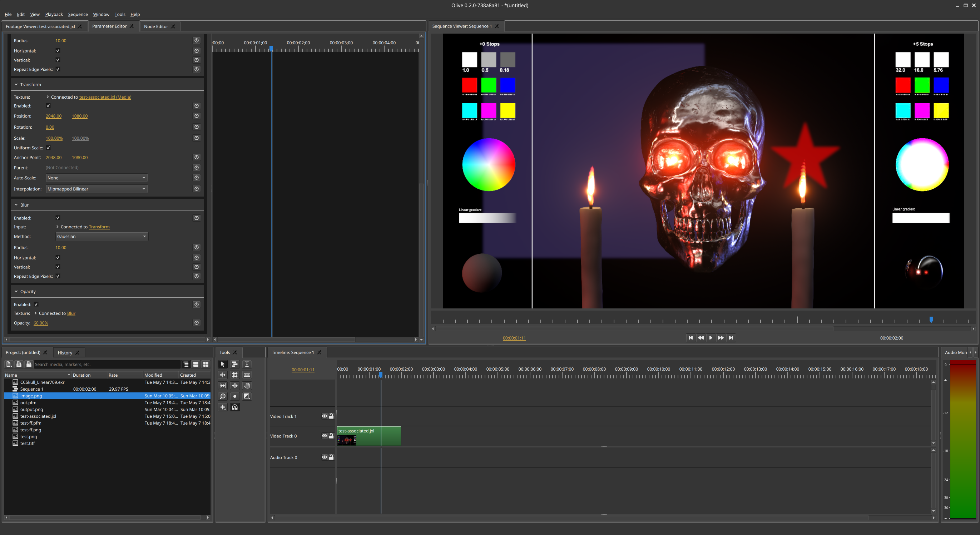Uncheck Opacity Enabled checkbox
Image resolution: width=980 pixels, height=535 pixels.
[x=36, y=304]
